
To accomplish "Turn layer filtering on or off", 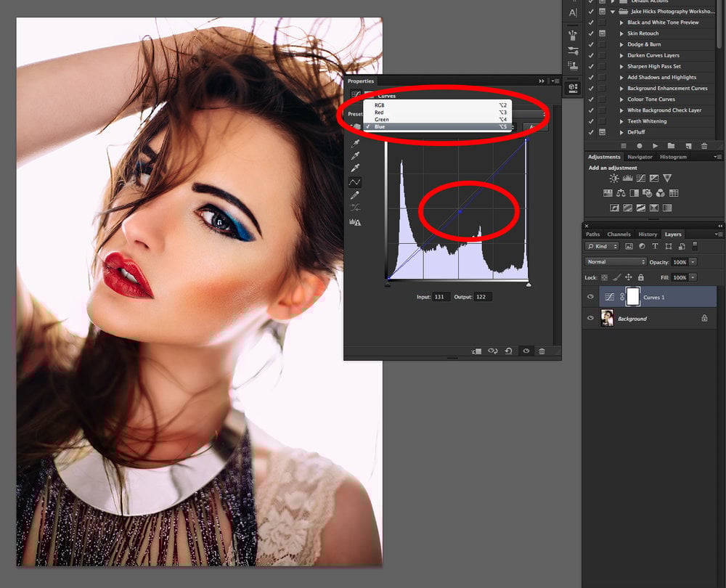I will click(x=695, y=246).
